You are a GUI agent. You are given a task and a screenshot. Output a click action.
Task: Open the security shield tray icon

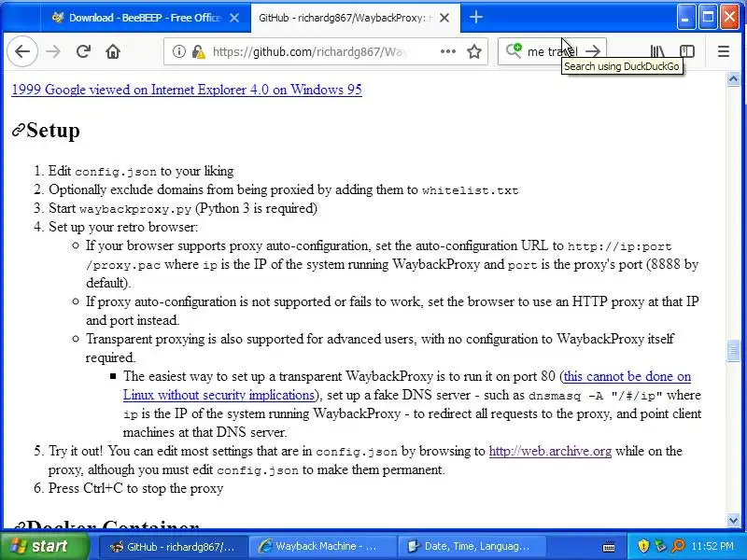point(643,546)
